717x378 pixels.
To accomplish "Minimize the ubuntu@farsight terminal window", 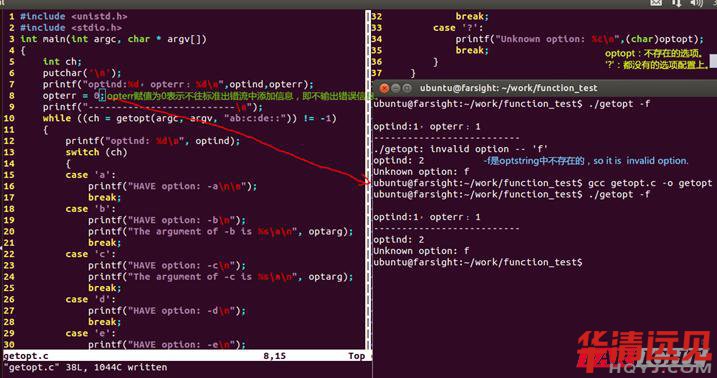I will pos(396,88).
